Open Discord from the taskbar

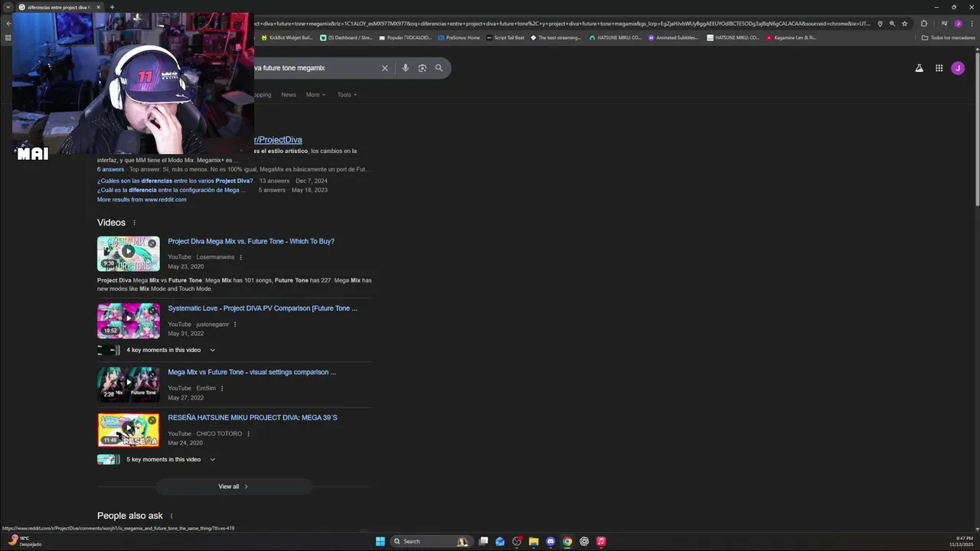point(550,541)
